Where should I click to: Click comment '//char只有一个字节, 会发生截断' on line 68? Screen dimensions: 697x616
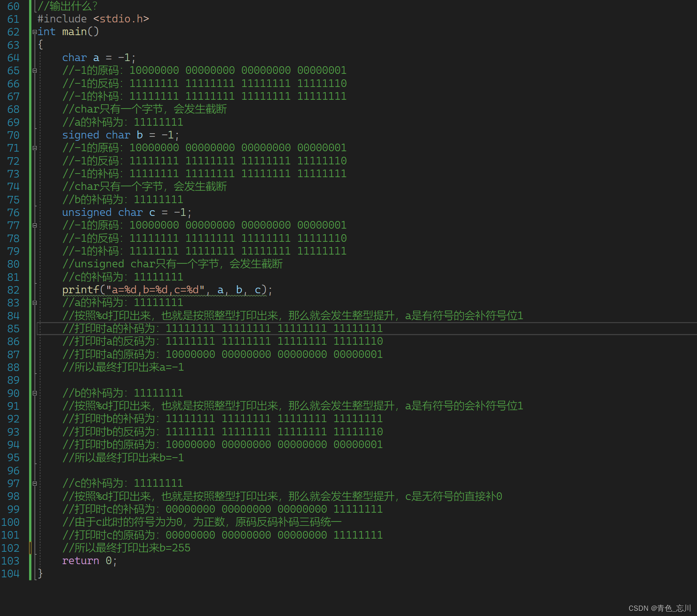point(145,109)
